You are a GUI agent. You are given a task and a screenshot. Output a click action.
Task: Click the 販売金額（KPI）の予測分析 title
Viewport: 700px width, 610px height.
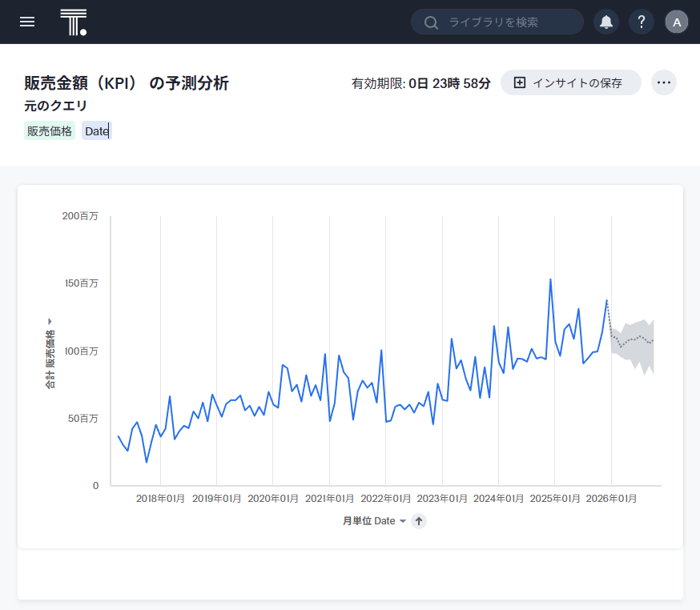tap(127, 82)
